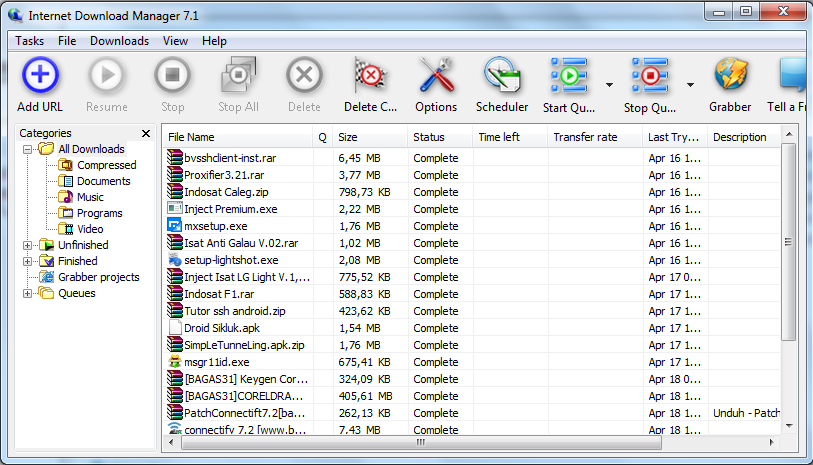Select bvsshclient-inst.rar archive icon
This screenshot has width=813, height=465.
click(x=175, y=158)
